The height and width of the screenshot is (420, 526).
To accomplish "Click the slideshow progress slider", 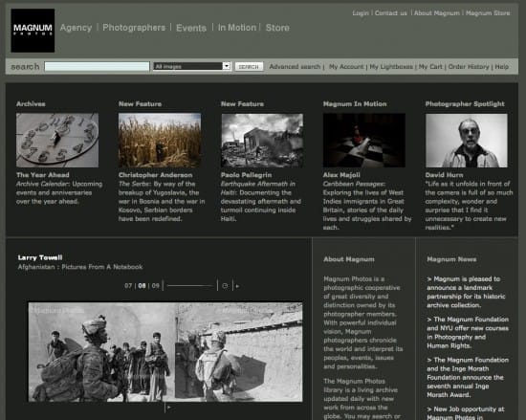I will click(x=190, y=286).
